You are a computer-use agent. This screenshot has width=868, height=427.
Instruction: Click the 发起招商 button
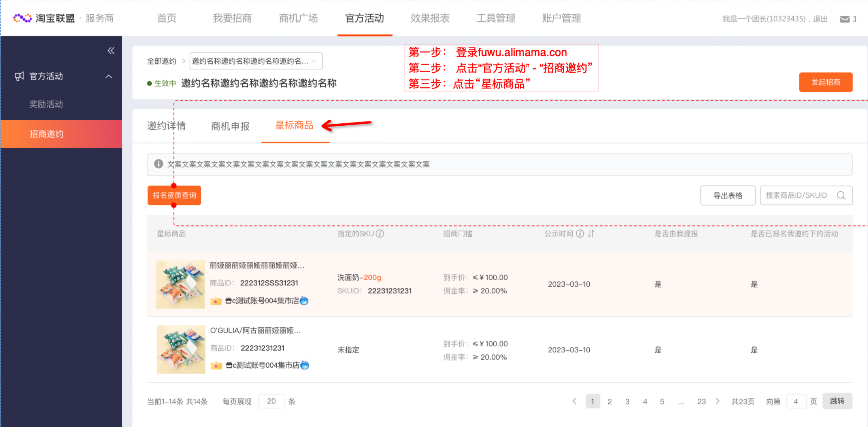click(x=825, y=82)
